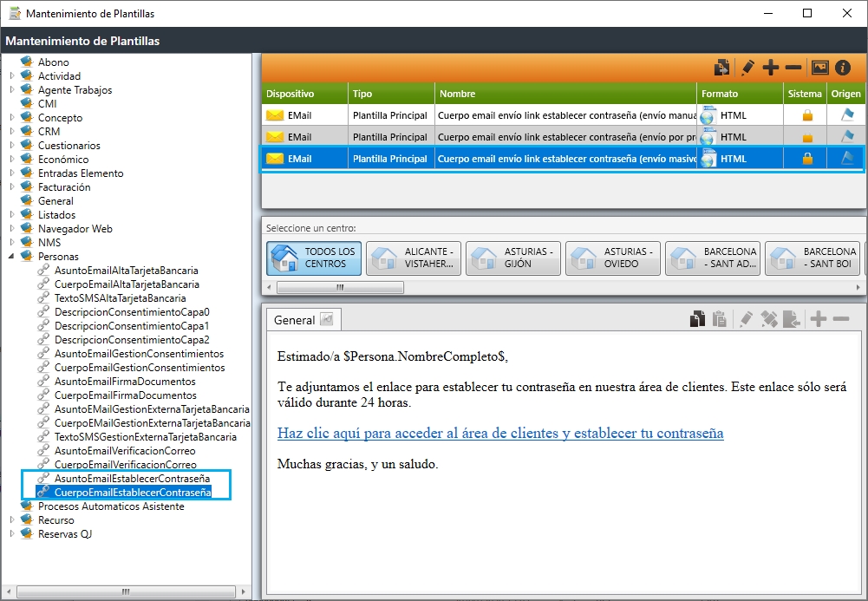Image resolution: width=868 pixels, height=601 pixels.
Task: Click the centres list horizontal scrollbar thumb
Action: 340,287
